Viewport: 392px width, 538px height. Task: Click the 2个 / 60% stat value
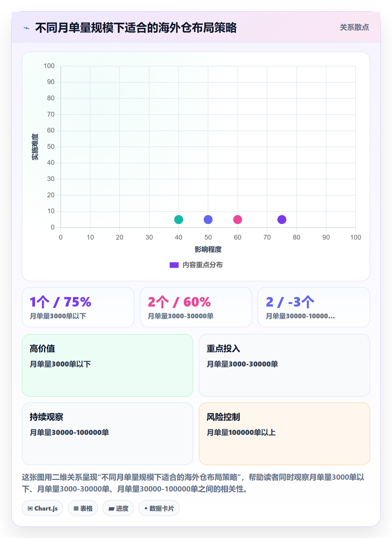point(179,302)
